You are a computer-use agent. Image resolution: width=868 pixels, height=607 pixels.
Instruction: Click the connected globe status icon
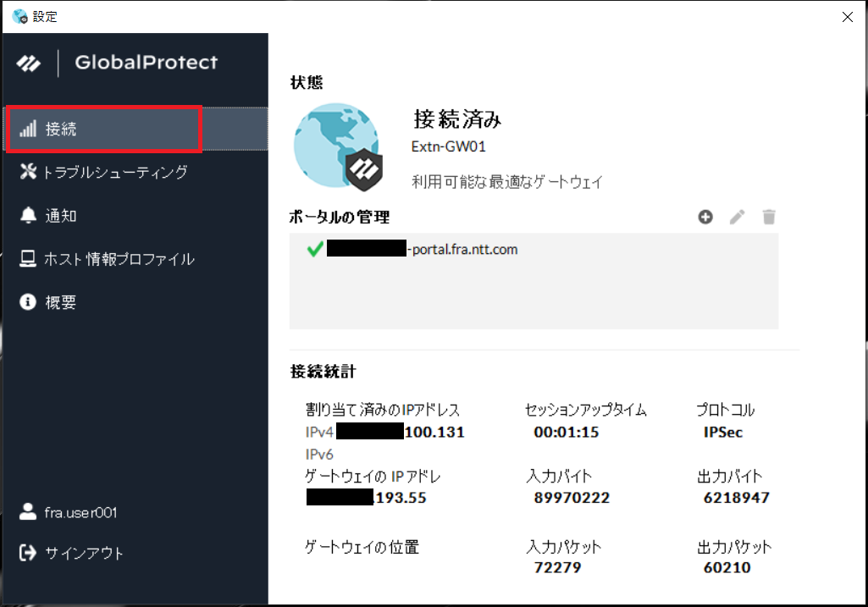(x=335, y=146)
